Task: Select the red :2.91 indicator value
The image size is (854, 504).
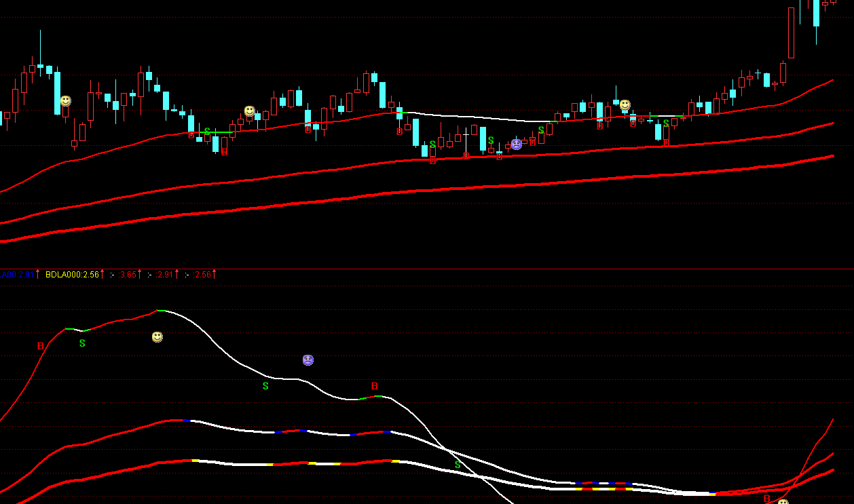Action: coord(164,275)
